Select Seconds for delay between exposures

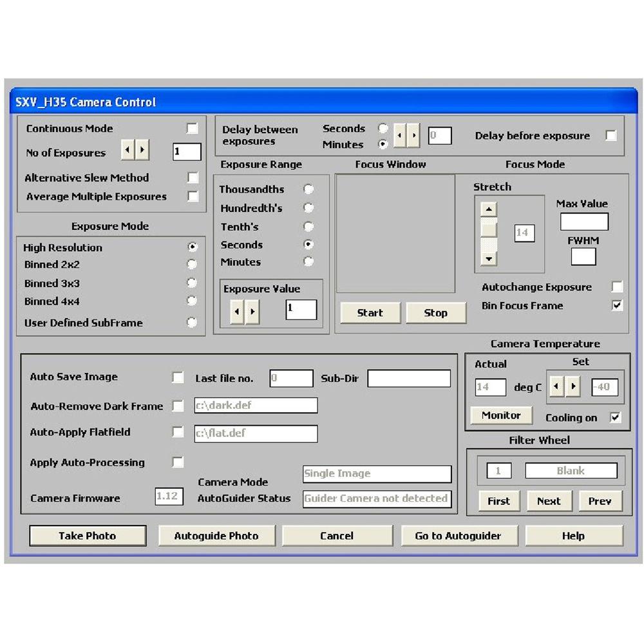[383, 128]
